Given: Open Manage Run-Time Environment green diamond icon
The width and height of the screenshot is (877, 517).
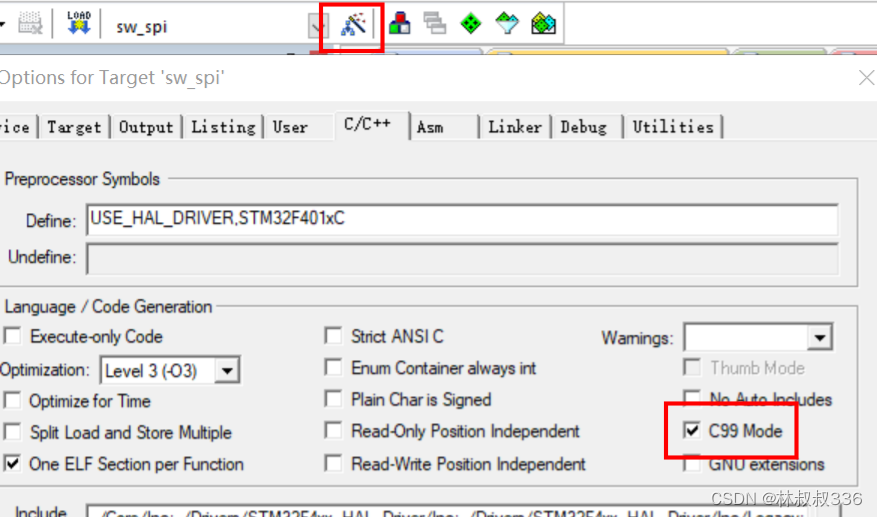Looking at the screenshot, I should pyautogui.click(x=470, y=24).
